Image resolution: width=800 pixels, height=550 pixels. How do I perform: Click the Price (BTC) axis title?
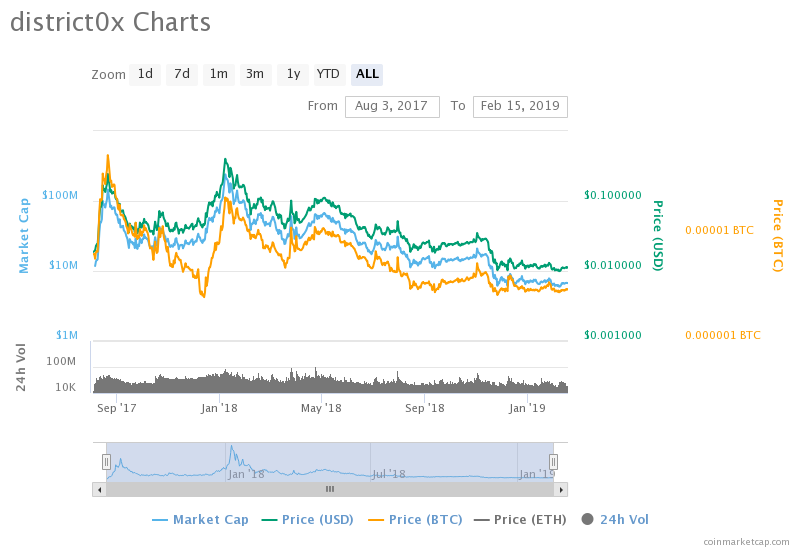[x=778, y=236]
